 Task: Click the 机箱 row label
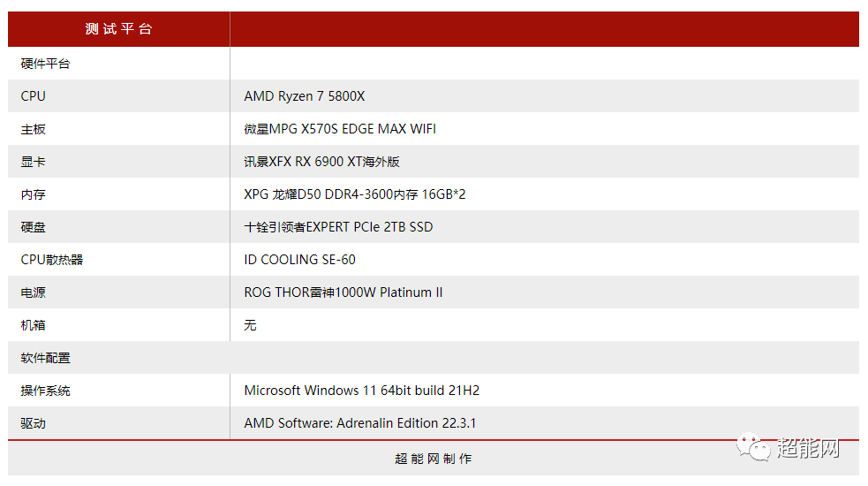[34, 325]
